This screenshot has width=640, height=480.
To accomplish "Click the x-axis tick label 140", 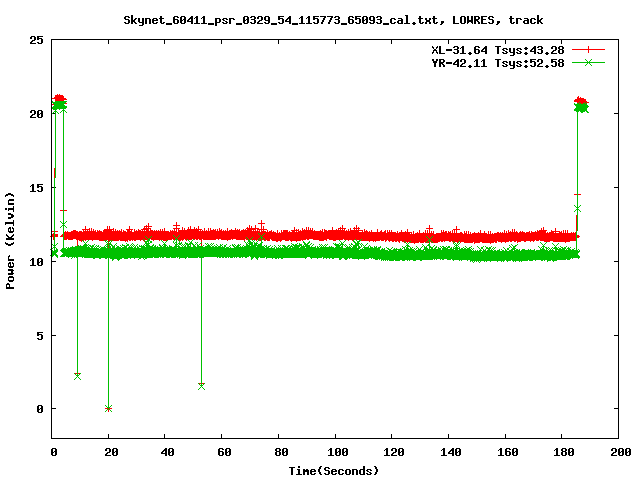I will [451, 452].
